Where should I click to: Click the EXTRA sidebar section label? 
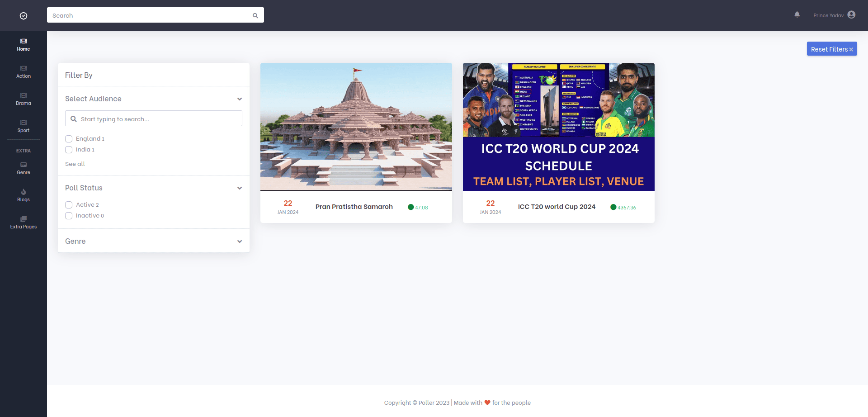tap(24, 151)
